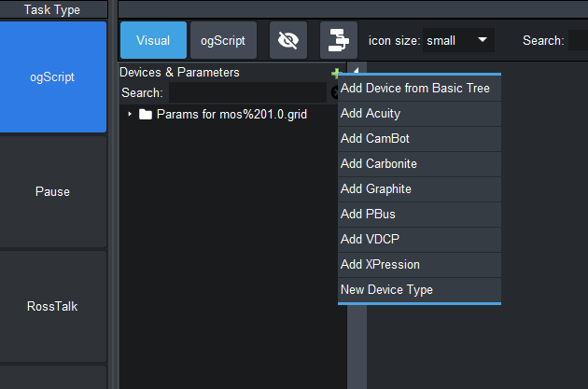Viewport: 588px width, 389px height.
Task: Toggle the crossed-eye visibility button
Action: (288, 40)
